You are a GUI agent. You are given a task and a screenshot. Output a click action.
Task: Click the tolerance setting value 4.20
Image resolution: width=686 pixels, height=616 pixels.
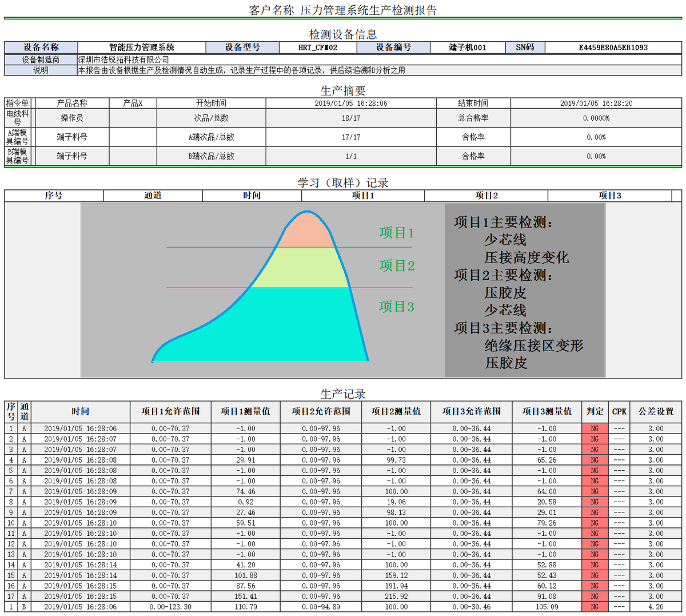click(656, 607)
